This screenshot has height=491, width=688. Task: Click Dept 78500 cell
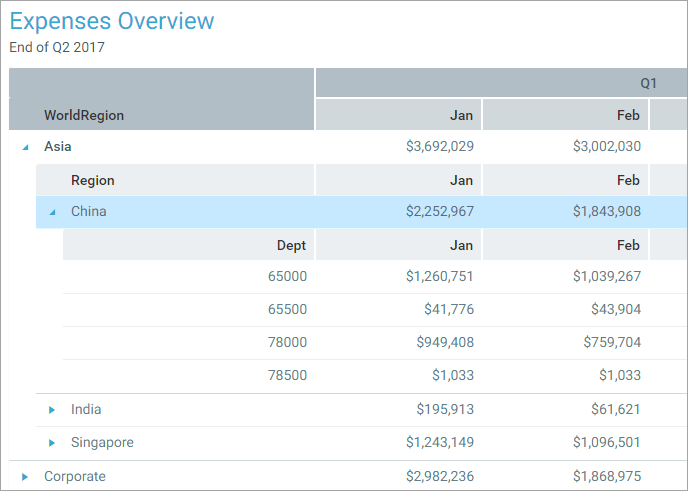287,376
